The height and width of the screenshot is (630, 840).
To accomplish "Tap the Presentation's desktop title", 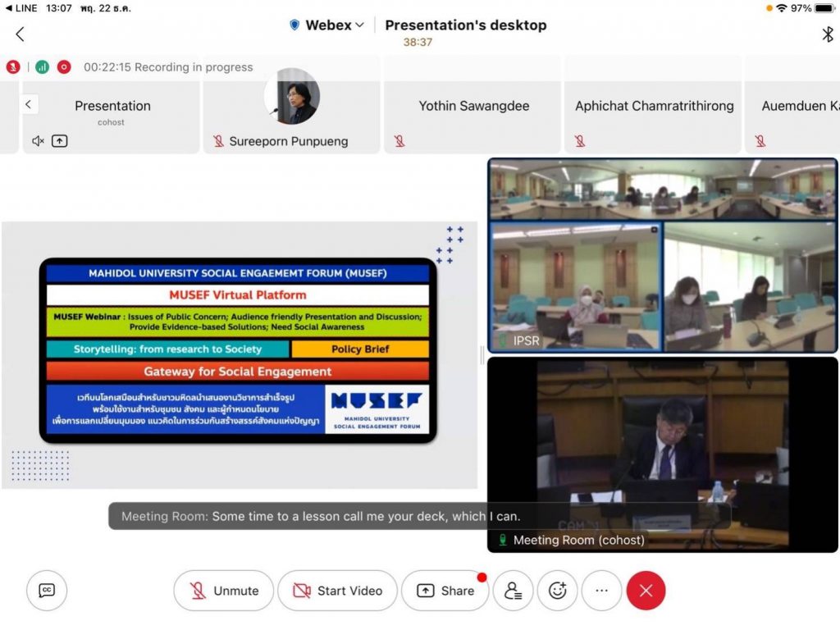I will coord(466,25).
